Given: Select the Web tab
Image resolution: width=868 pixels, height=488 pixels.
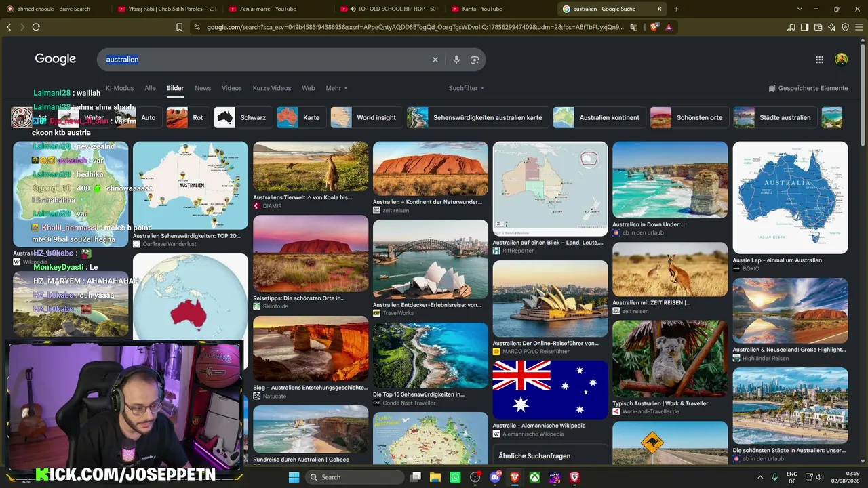Looking at the screenshot, I should click(309, 88).
